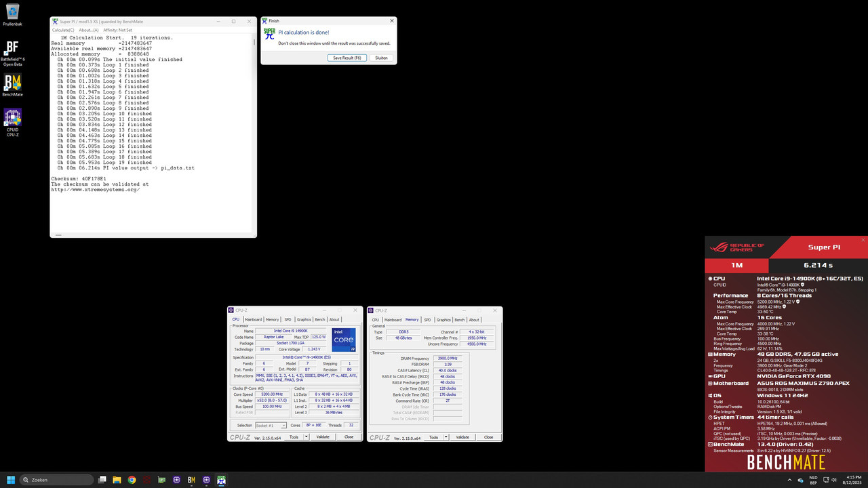Click the GPU section icon in BenchMate

click(x=710, y=375)
